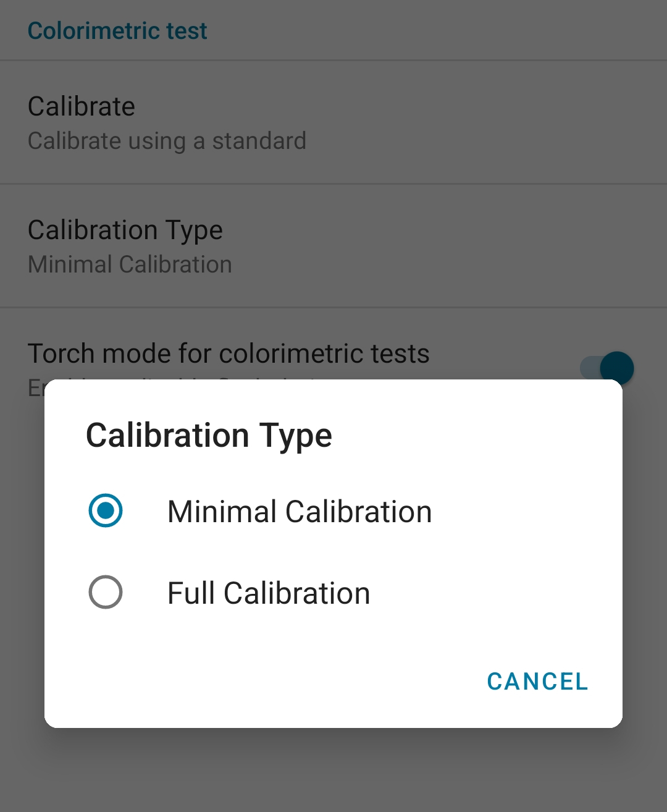Tap the Colorimetric test section header
667x812 pixels.
coord(117,31)
